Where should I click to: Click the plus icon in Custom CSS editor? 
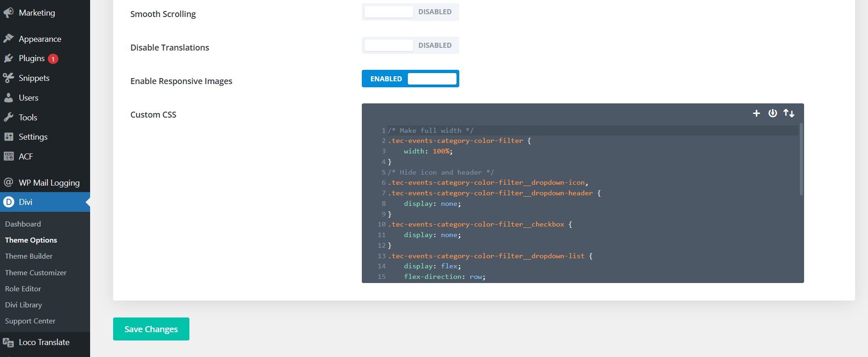click(x=756, y=113)
